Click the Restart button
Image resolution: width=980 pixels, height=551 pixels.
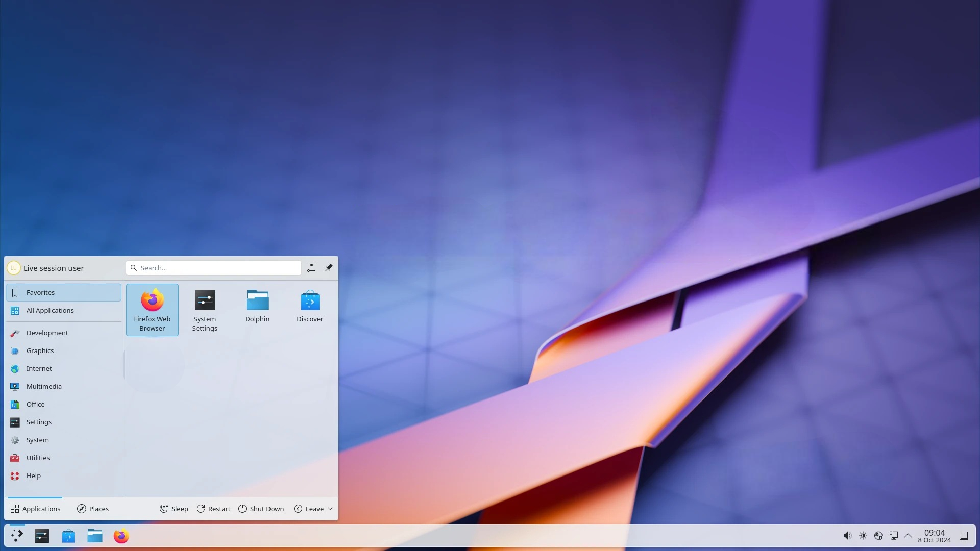[x=213, y=509]
